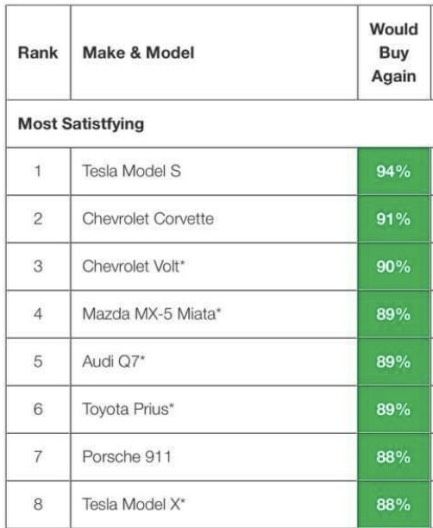Click the Make & Model column header
The height and width of the screenshot is (528, 433).
pos(138,53)
